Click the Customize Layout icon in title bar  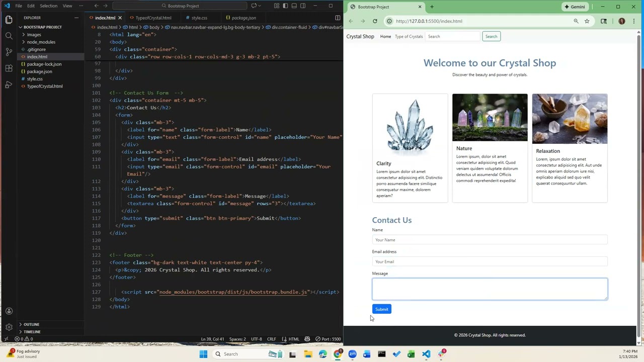(x=277, y=6)
